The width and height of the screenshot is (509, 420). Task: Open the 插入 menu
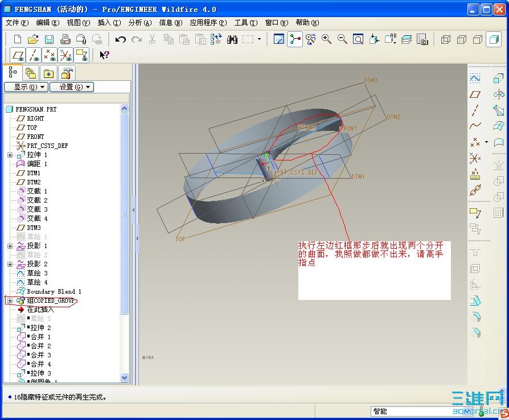109,23
